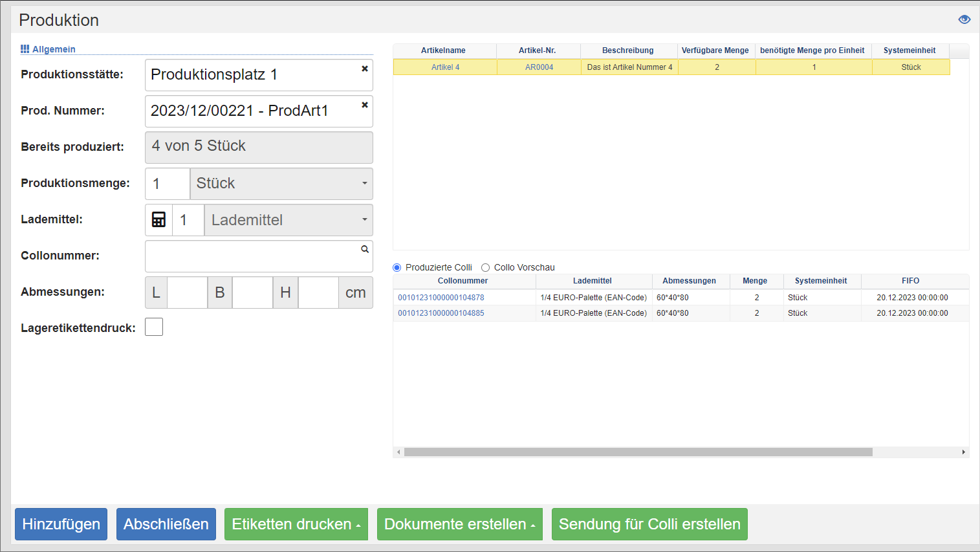Sort by the FIFO column header
The width and height of the screenshot is (980, 552).
pos(910,281)
